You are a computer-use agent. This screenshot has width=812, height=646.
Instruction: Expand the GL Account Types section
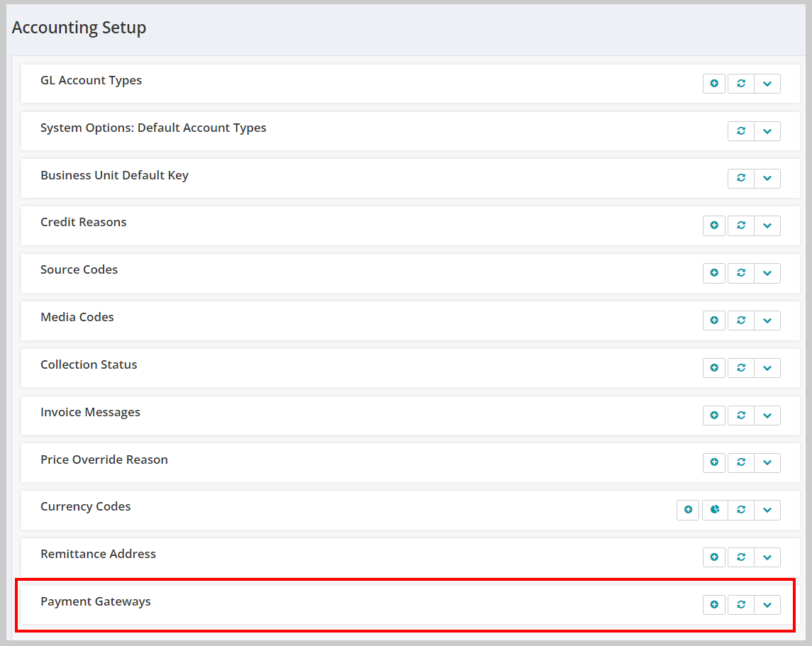pyautogui.click(x=767, y=84)
